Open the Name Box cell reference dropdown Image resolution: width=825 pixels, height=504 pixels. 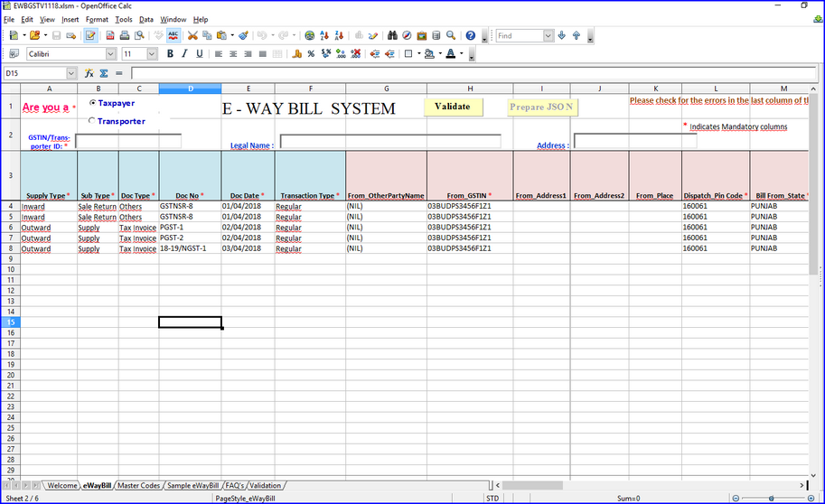[72, 73]
